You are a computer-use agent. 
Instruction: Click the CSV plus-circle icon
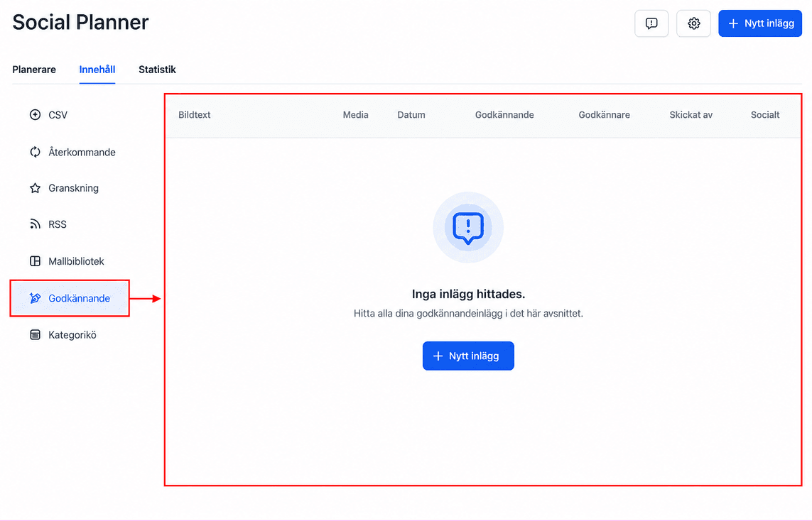pyautogui.click(x=35, y=115)
